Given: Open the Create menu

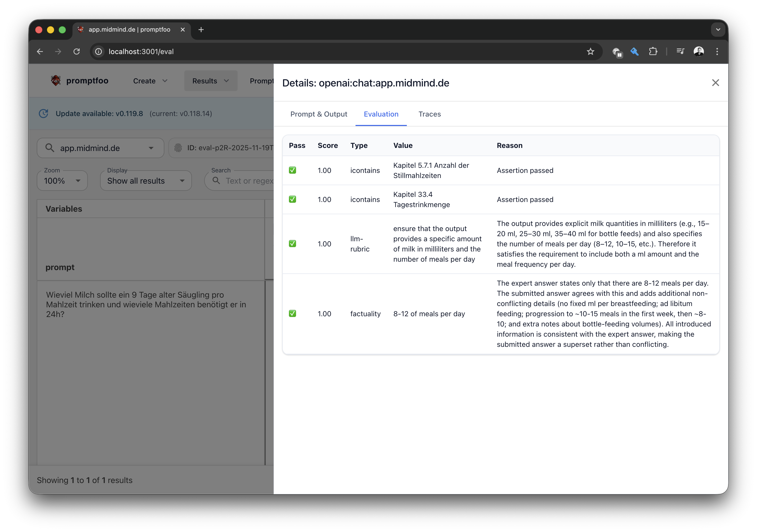Looking at the screenshot, I should [150, 81].
